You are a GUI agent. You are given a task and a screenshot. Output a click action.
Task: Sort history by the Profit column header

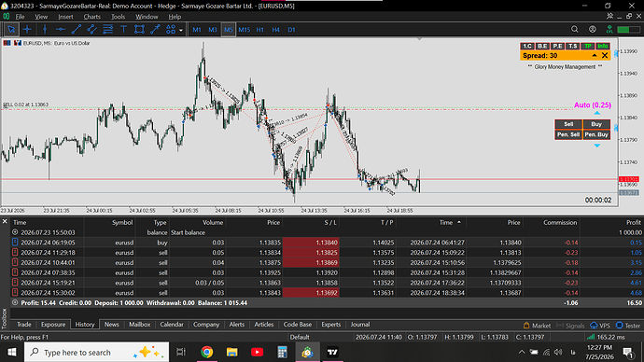(634, 222)
